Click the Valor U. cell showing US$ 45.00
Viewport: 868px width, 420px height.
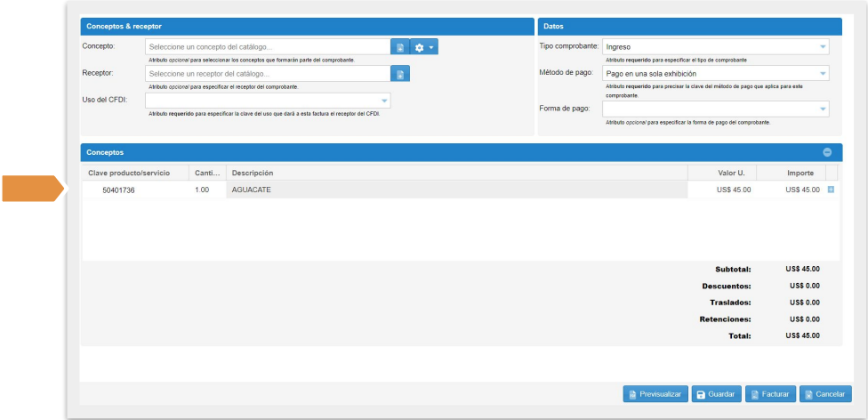[734, 190]
